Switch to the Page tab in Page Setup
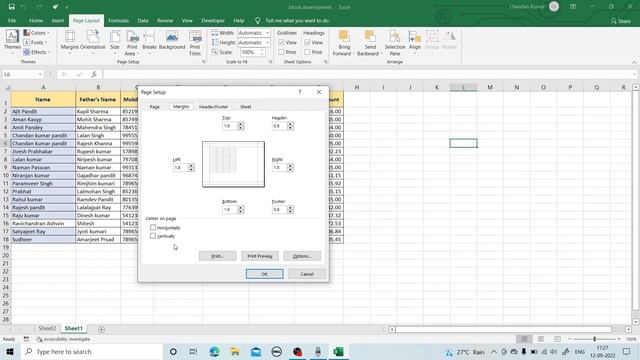 155,107
